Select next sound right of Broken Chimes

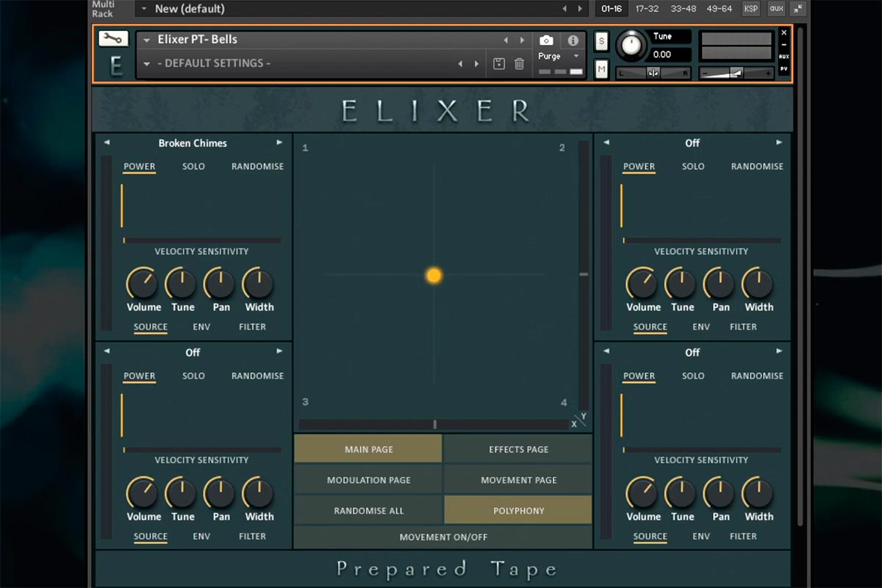279,143
